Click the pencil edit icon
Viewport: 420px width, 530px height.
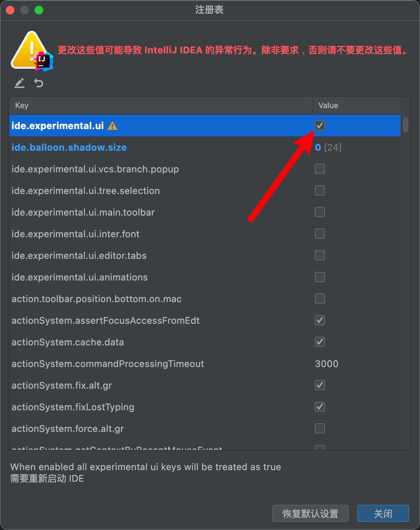(x=19, y=83)
